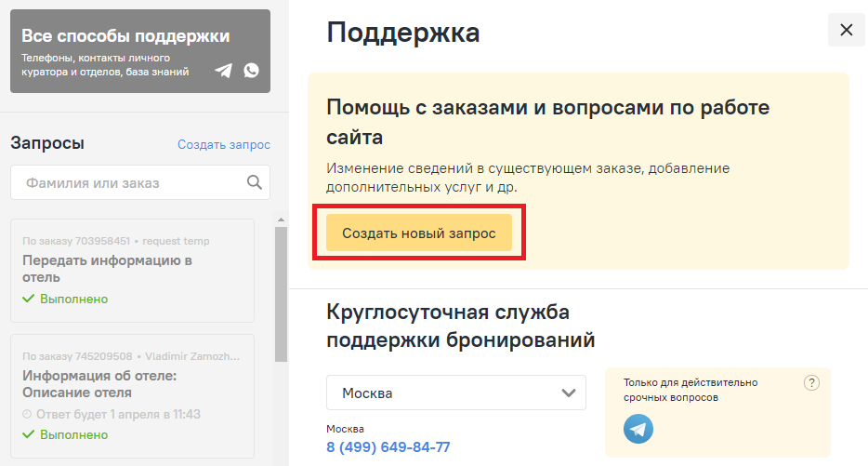The width and height of the screenshot is (868, 466).
Task: Close the Поддержка panel
Action: coord(846,30)
